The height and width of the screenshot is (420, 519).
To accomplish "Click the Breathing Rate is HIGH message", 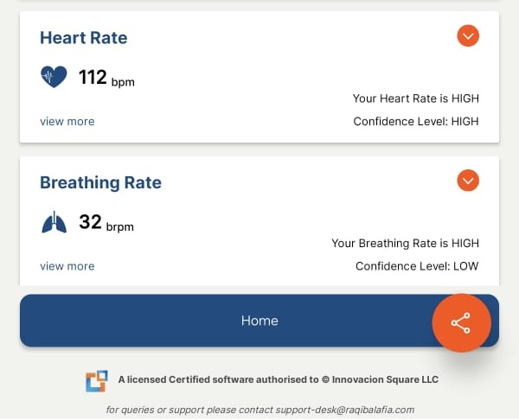I will click(405, 245).
